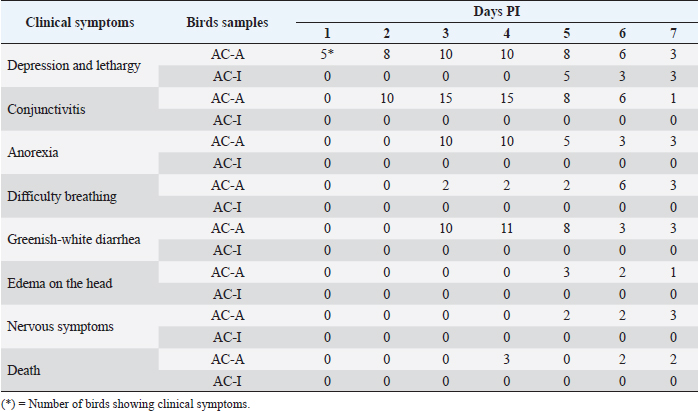This screenshot has height=411, width=698.
Task: Select the Death row label
Action: pyautogui.click(x=25, y=371)
